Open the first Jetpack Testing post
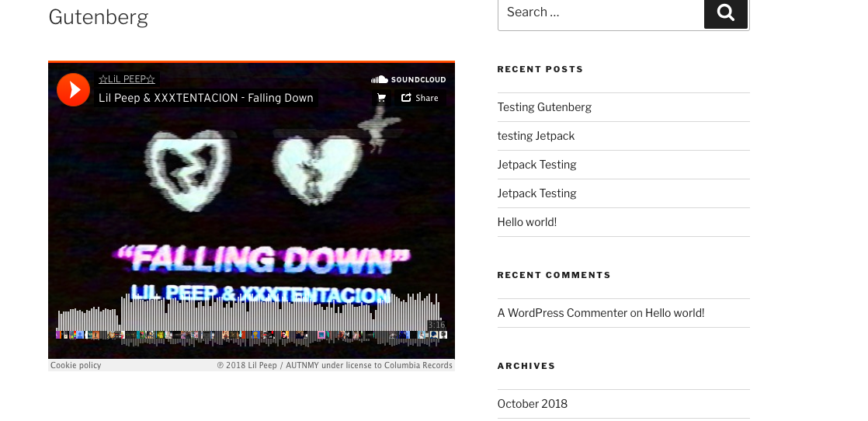Image resolution: width=868 pixels, height=421 pixels. pos(536,165)
